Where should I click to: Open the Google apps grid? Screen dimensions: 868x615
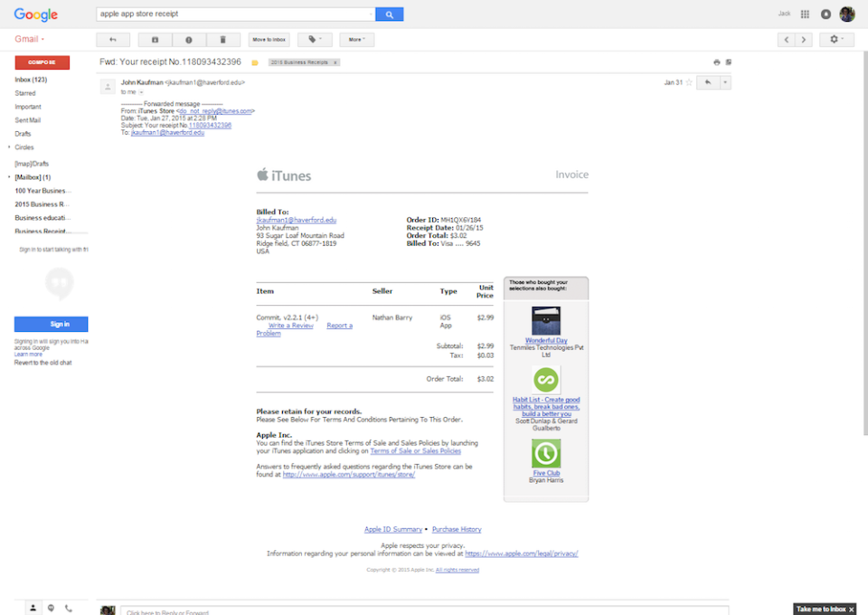[x=804, y=14]
